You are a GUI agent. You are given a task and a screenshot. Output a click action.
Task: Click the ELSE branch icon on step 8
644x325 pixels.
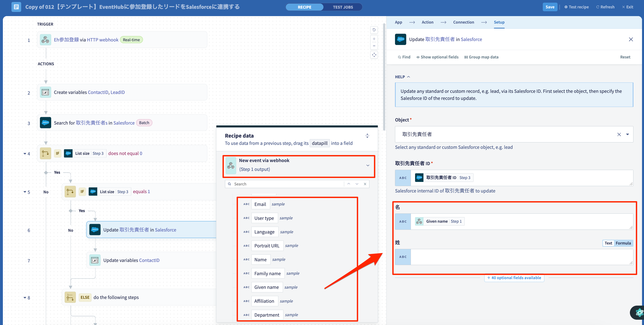(70, 297)
